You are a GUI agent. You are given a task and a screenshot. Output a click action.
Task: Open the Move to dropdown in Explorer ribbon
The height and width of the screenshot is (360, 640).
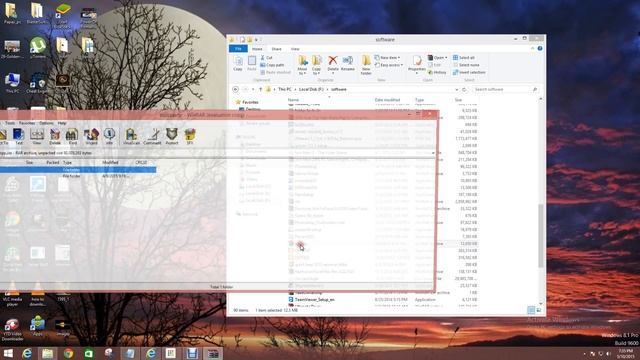(302, 65)
